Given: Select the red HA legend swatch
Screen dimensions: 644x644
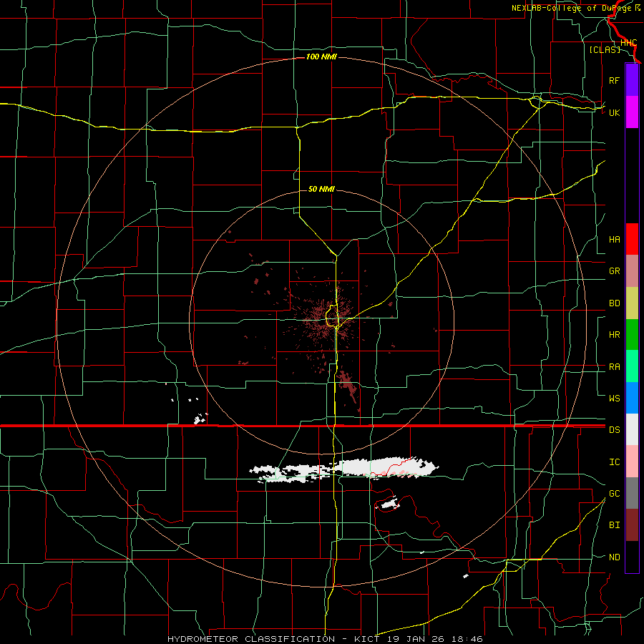Looking at the screenshot, I should 632,239.
